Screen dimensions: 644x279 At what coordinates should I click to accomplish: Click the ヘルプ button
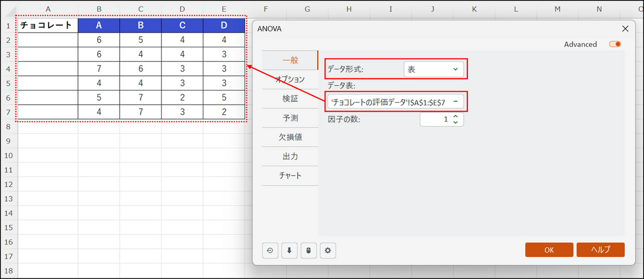pos(601,250)
